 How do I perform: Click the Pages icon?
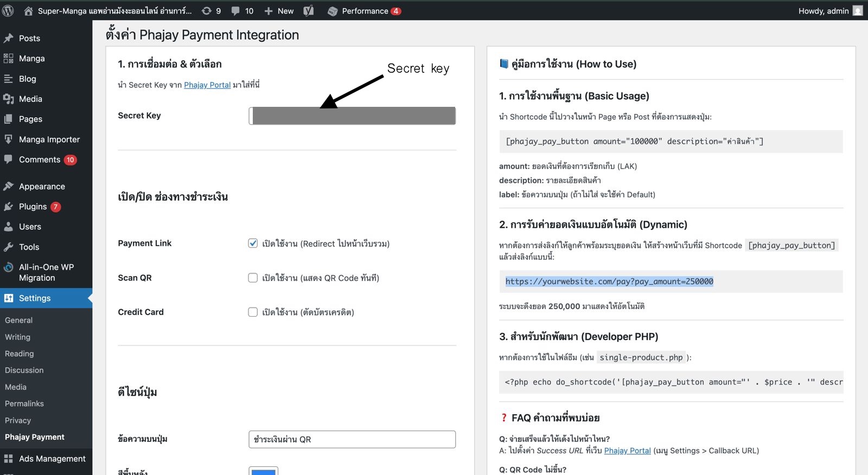[8, 119]
